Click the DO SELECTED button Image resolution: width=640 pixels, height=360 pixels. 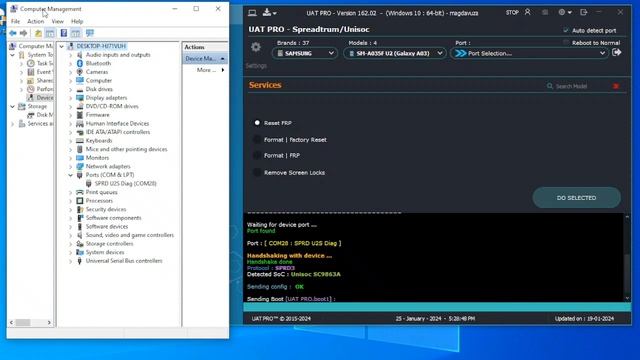tap(576, 198)
